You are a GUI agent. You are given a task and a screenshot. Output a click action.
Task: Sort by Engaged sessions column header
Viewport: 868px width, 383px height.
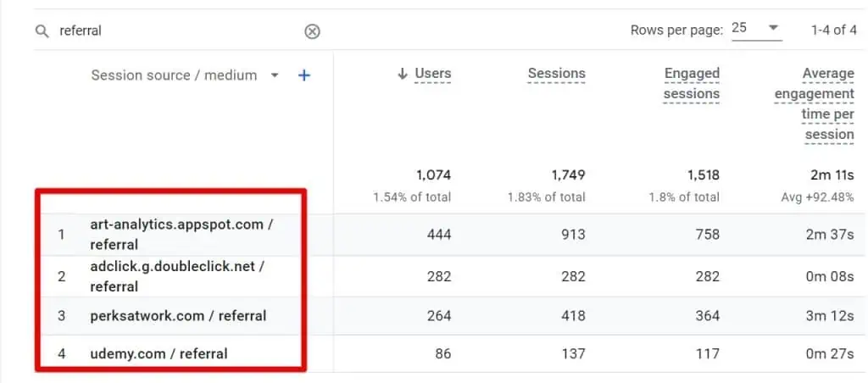(692, 84)
